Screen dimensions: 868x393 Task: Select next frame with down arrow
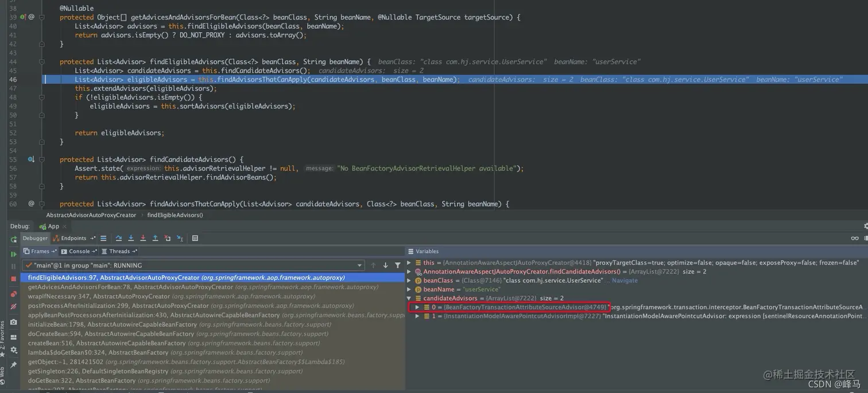click(x=385, y=265)
